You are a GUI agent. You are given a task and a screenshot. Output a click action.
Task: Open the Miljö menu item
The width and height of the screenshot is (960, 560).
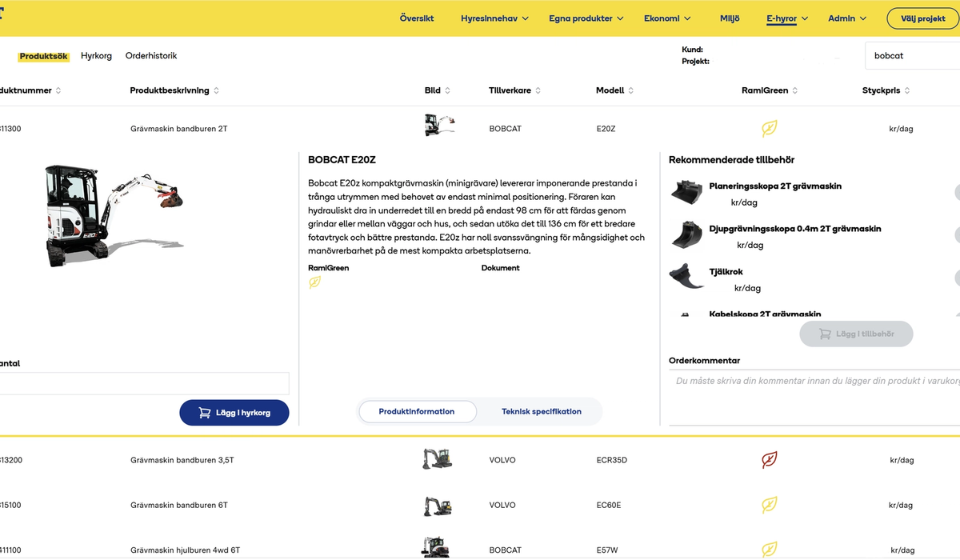pyautogui.click(x=730, y=18)
